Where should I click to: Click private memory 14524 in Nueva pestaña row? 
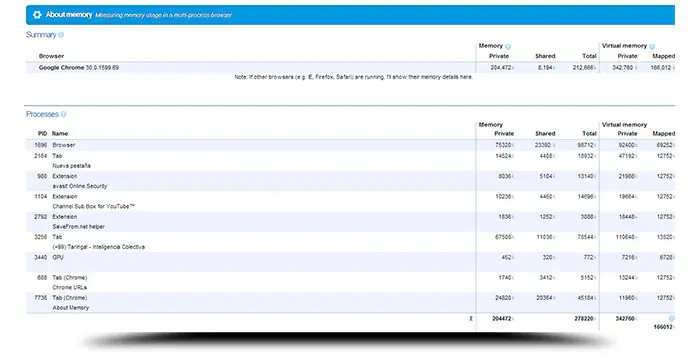(503, 156)
